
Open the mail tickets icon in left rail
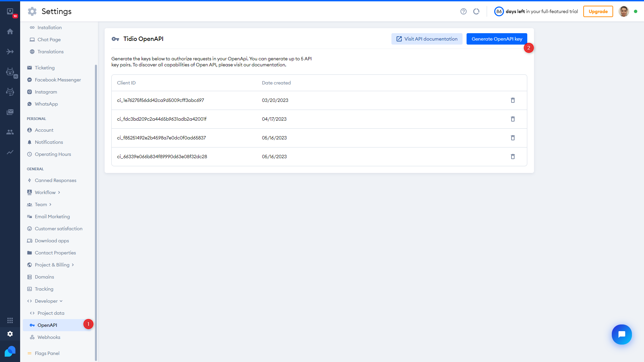click(10, 112)
